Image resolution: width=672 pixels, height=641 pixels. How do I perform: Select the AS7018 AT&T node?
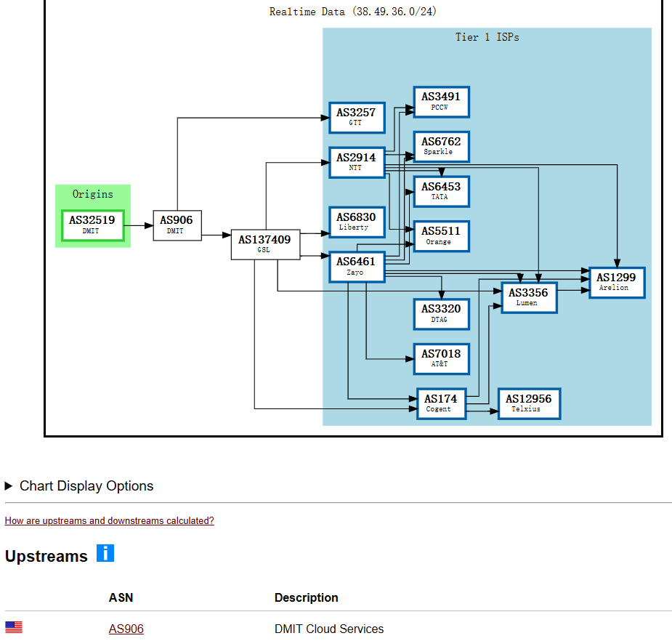[442, 359]
